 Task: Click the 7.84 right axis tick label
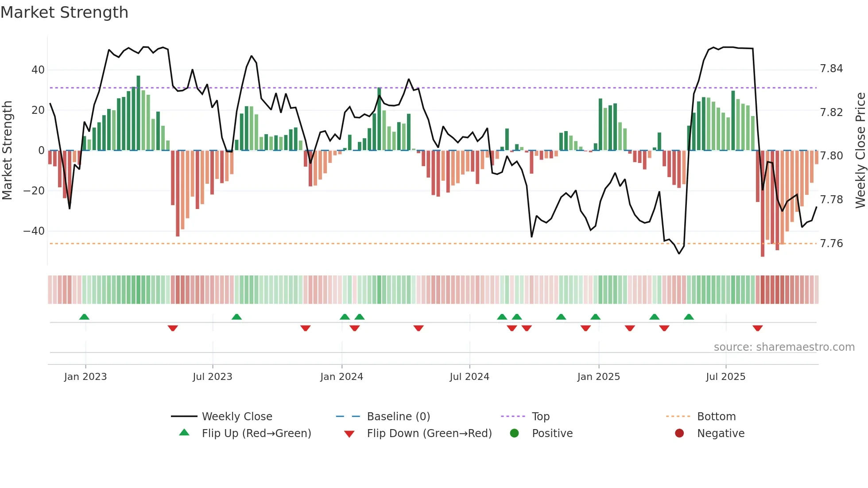[831, 69]
